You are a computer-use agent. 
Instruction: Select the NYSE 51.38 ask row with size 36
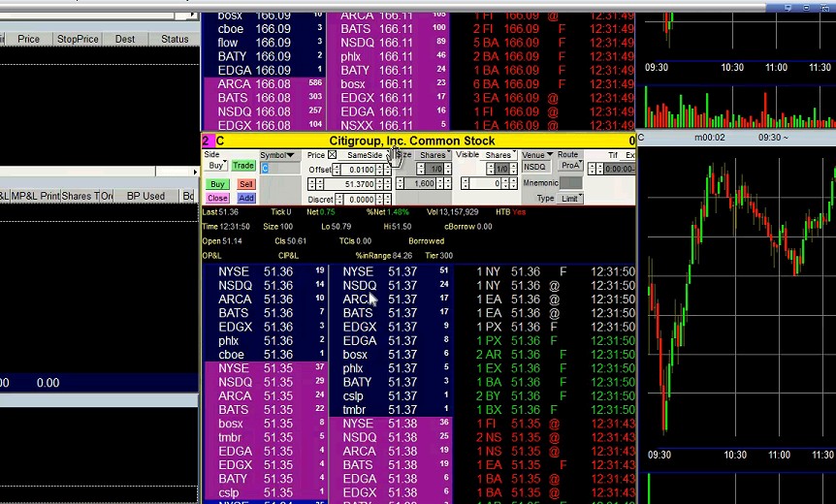[391, 425]
